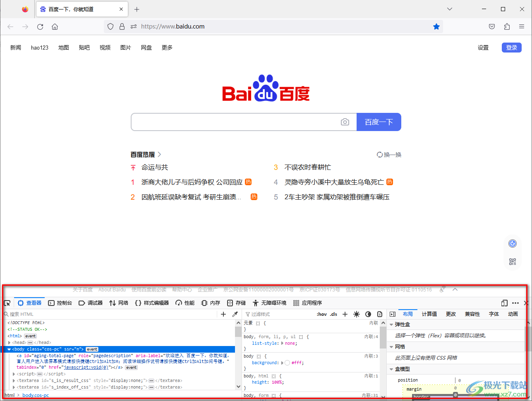Toggle the .cls classes panel
The height and width of the screenshot is (401, 532).
coord(333,314)
